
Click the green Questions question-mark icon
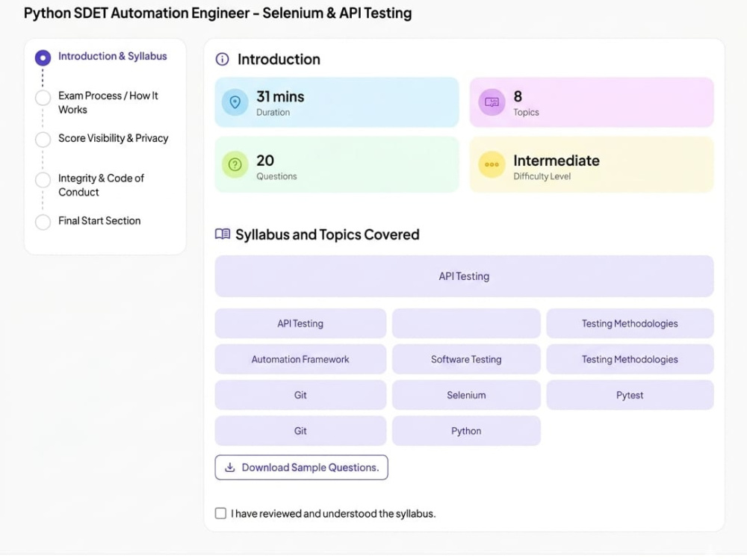coord(235,165)
